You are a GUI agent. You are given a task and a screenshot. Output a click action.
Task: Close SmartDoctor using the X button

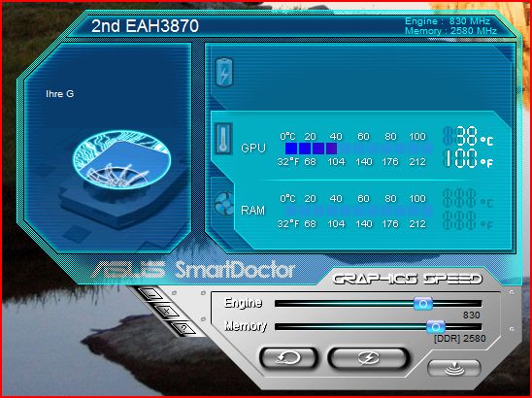[167, 311]
